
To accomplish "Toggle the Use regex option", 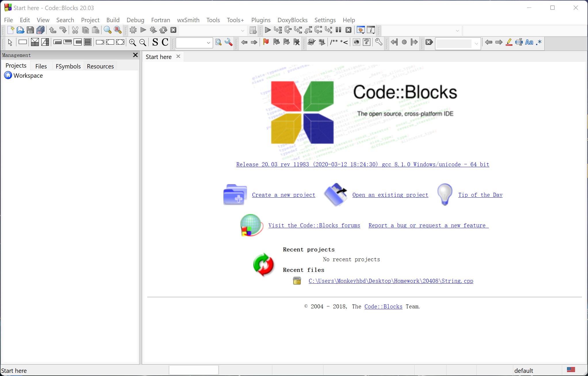I will pos(539,42).
